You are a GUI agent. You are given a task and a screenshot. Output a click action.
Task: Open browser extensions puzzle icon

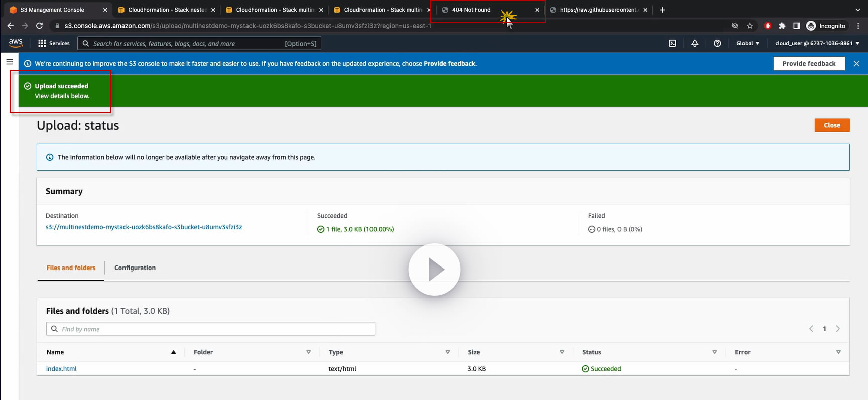[782, 26]
